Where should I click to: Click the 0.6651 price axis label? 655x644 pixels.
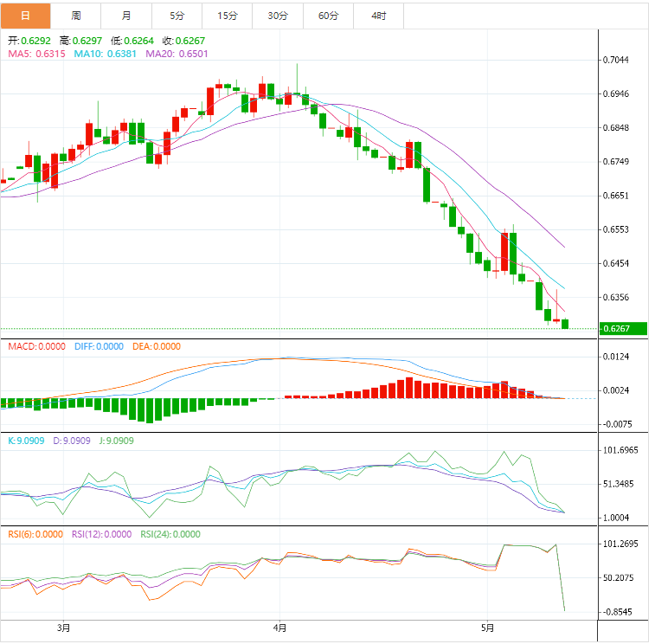click(616, 196)
